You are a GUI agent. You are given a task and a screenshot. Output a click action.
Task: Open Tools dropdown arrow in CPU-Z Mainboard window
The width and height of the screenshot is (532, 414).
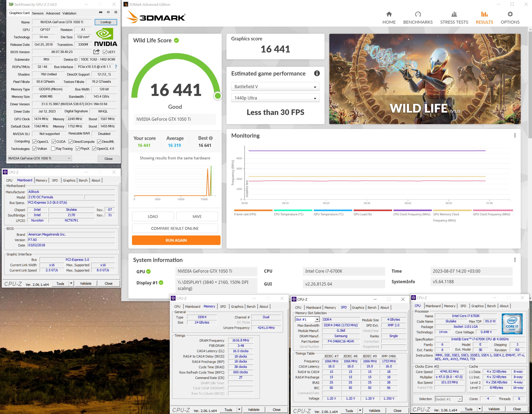[71, 283]
